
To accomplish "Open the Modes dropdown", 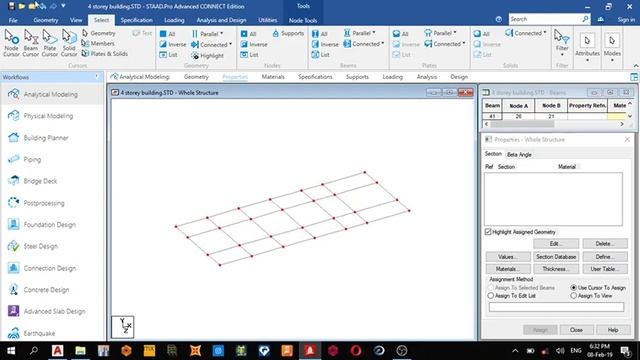I will click(612, 48).
